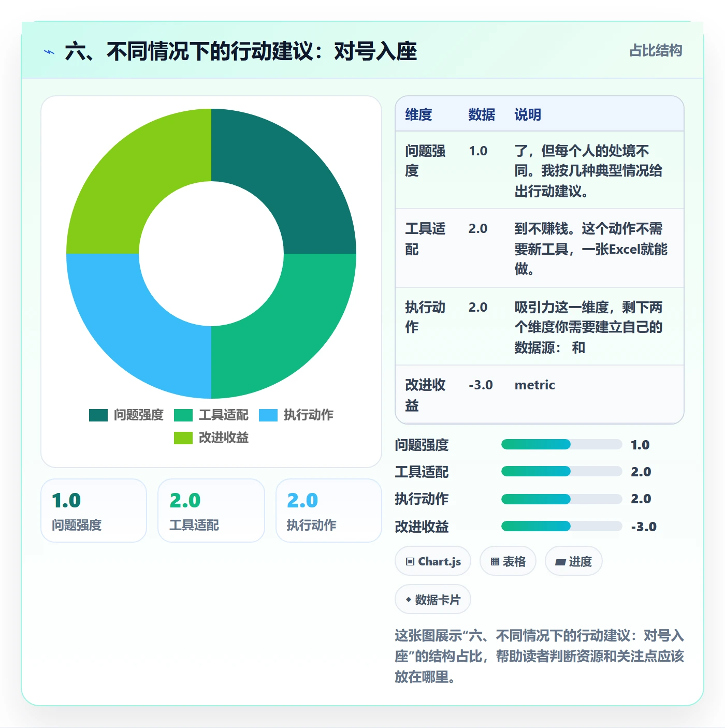Click the 工具适配 table row name
Viewport: 725px width, 728px height.
pyautogui.click(x=425, y=239)
